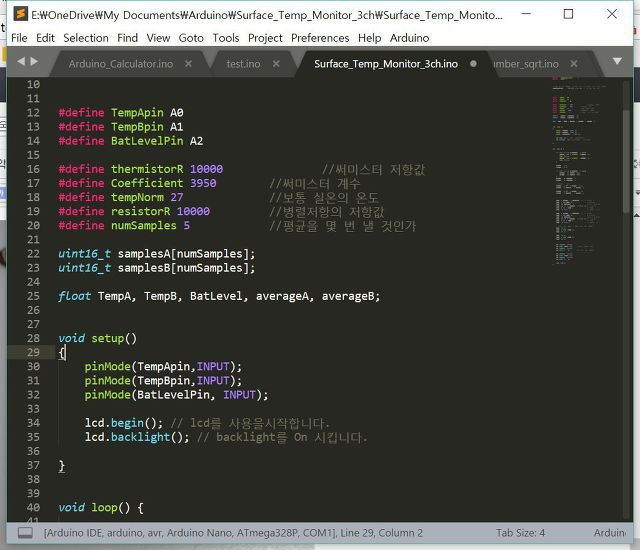
Task: Change Tab Size: 4 setting
Action: 520,533
